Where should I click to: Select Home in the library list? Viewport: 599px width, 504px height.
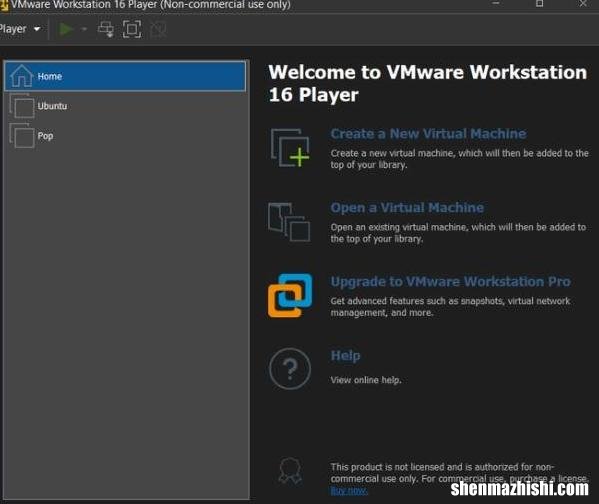pyautogui.click(x=125, y=76)
